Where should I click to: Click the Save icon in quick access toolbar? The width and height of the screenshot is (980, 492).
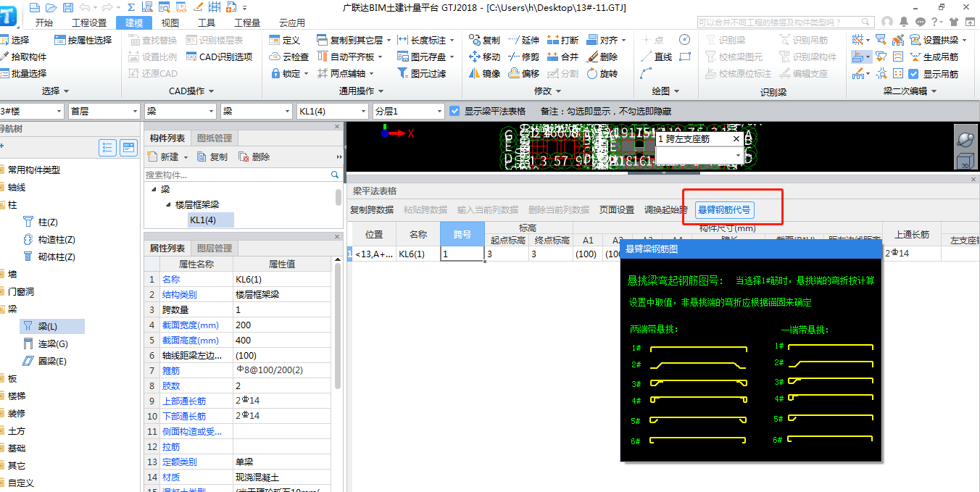pyautogui.click(x=67, y=7)
